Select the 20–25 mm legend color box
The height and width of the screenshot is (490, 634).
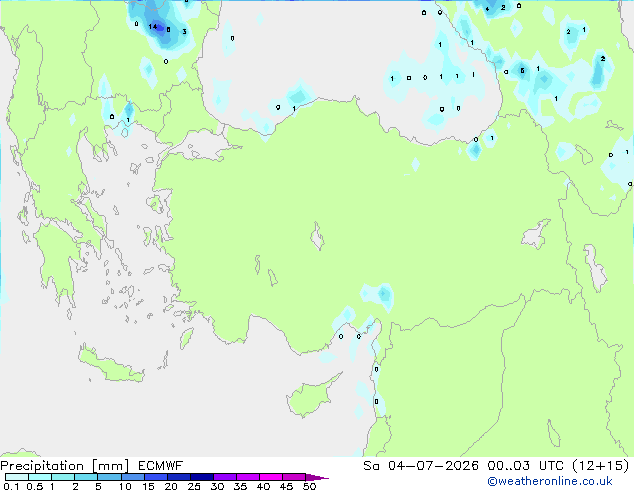coord(178,477)
